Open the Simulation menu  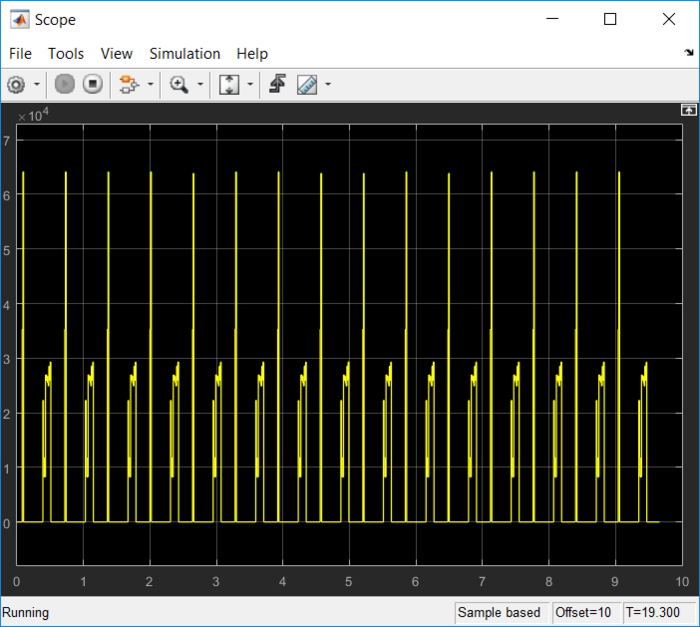(x=185, y=54)
